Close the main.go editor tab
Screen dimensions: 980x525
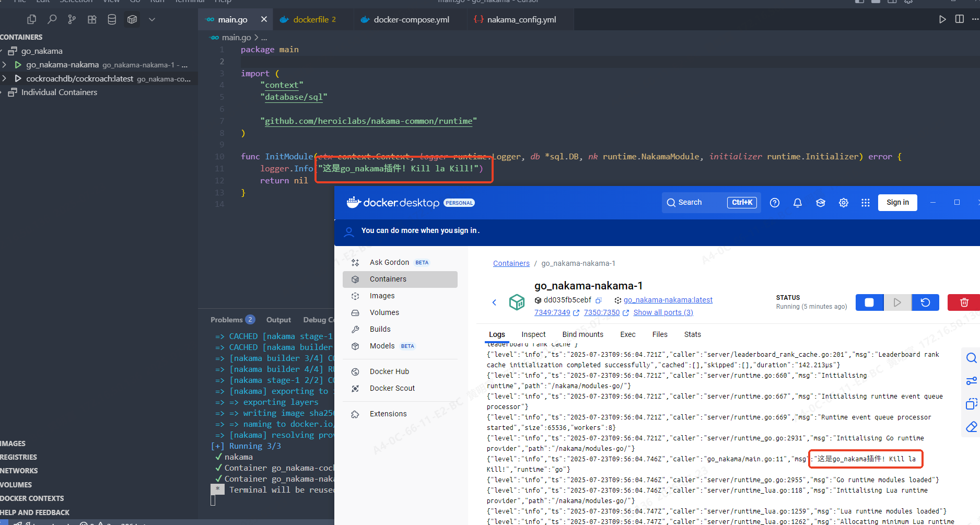[x=264, y=19]
